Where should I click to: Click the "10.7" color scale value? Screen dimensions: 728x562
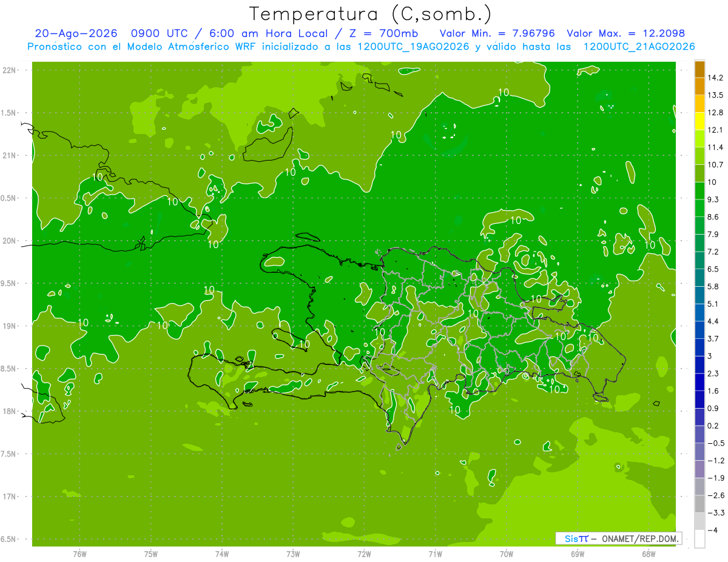[715, 164]
